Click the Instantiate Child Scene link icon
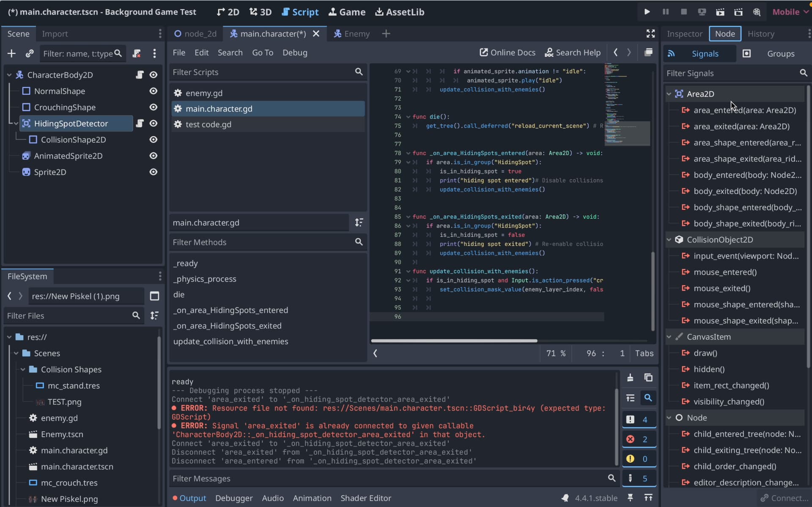812x507 pixels. [x=29, y=53]
